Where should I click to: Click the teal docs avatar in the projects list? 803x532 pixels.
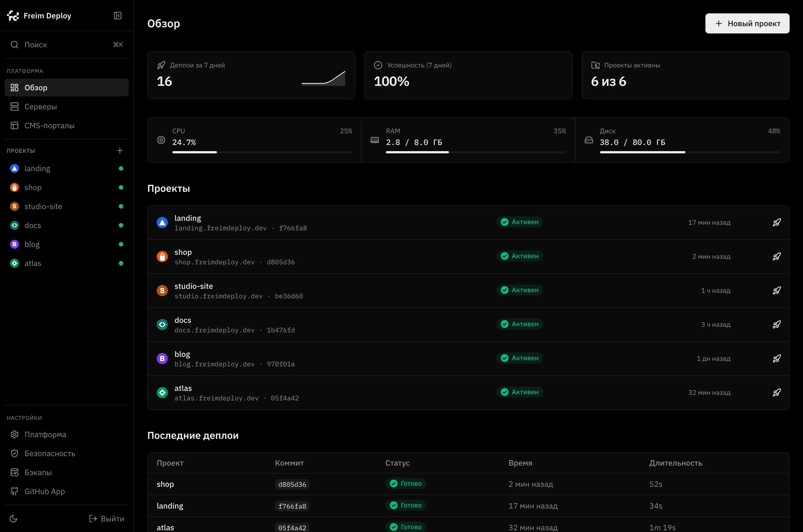pyautogui.click(x=162, y=324)
